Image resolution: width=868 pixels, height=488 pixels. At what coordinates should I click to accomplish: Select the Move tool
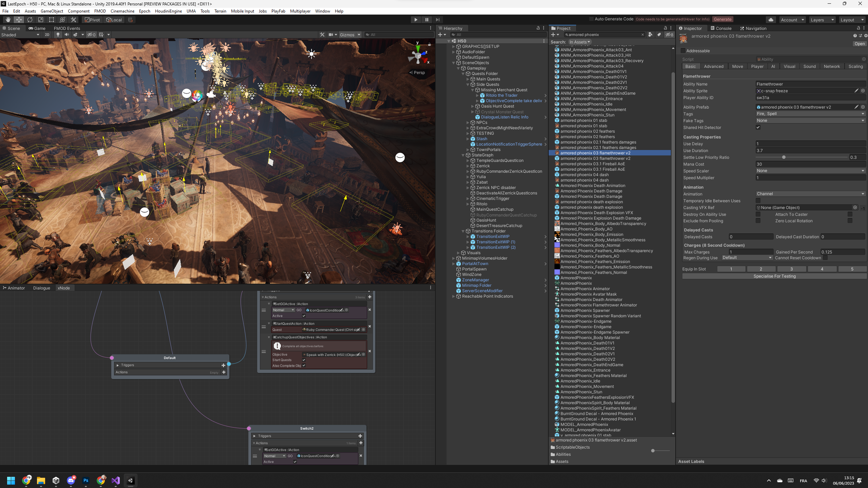[19, 20]
